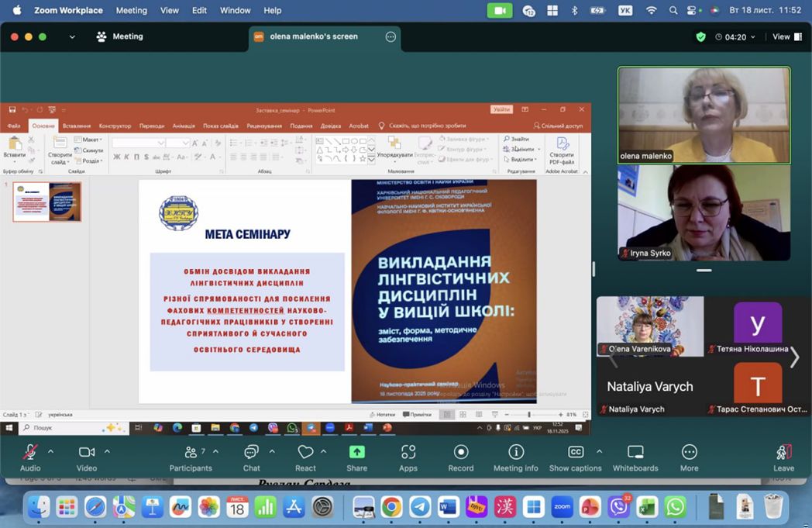The width and height of the screenshot is (812, 528).
Task: Click More in the meeting toolbar
Action: 689,453
